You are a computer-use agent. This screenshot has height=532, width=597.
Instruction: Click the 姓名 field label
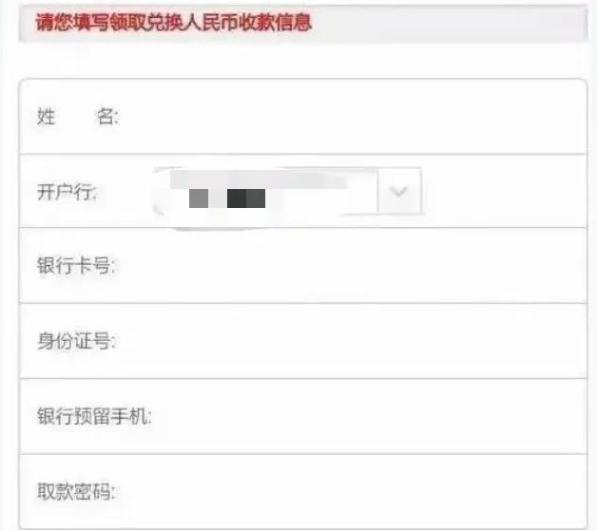pos(78,116)
